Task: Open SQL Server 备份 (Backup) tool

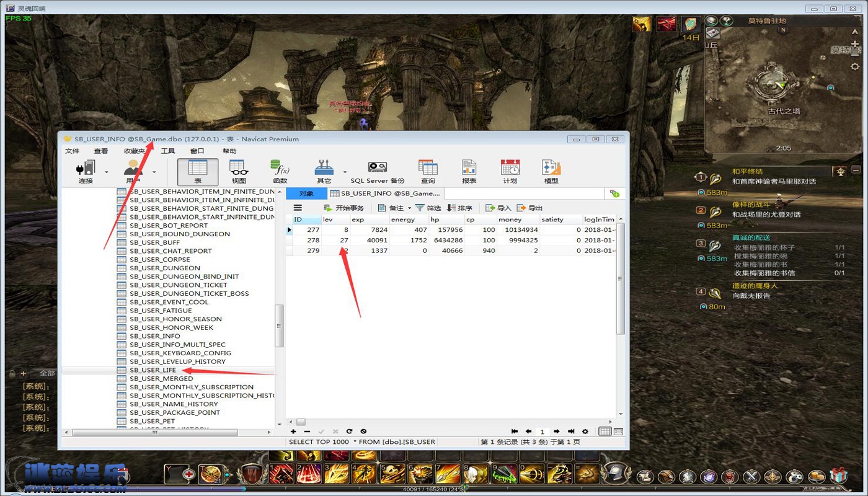Action: [x=378, y=172]
